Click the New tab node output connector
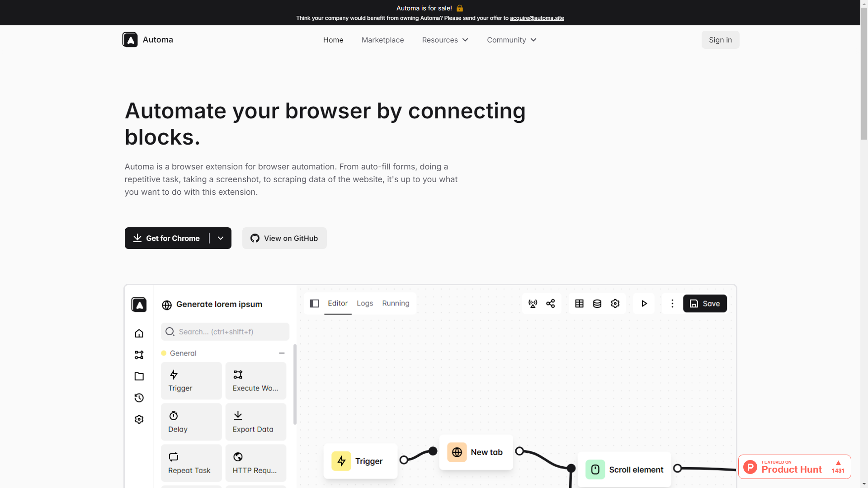 pyautogui.click(x=519, y=451)
